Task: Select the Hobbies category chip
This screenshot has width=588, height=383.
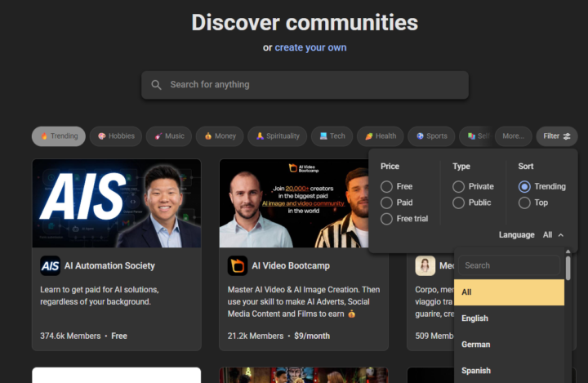Action: [x=116, y=136]
